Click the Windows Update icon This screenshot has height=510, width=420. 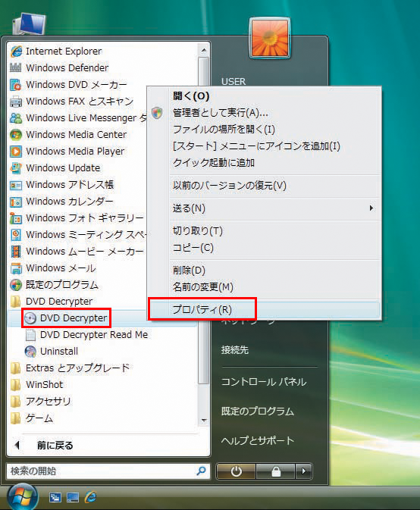(16, 168)
